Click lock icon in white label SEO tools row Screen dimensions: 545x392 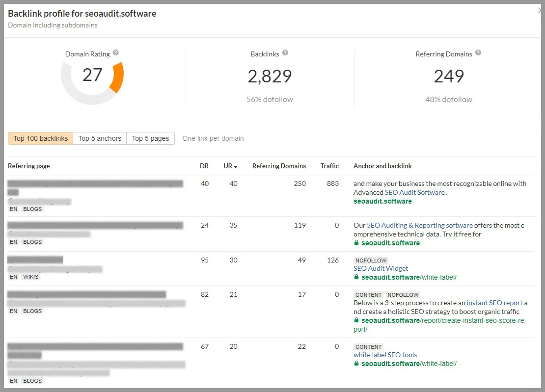(356, 363)
